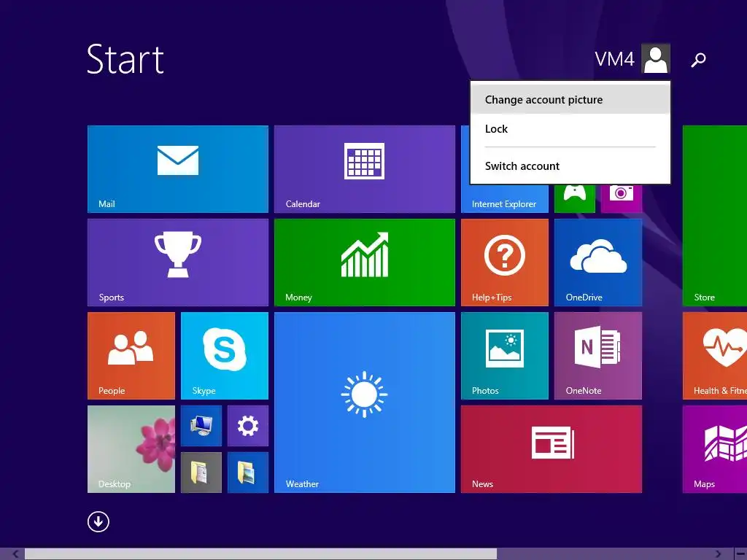Launch the Skype tile
Viewport: 747px width, 560px height.
(225, 356)
